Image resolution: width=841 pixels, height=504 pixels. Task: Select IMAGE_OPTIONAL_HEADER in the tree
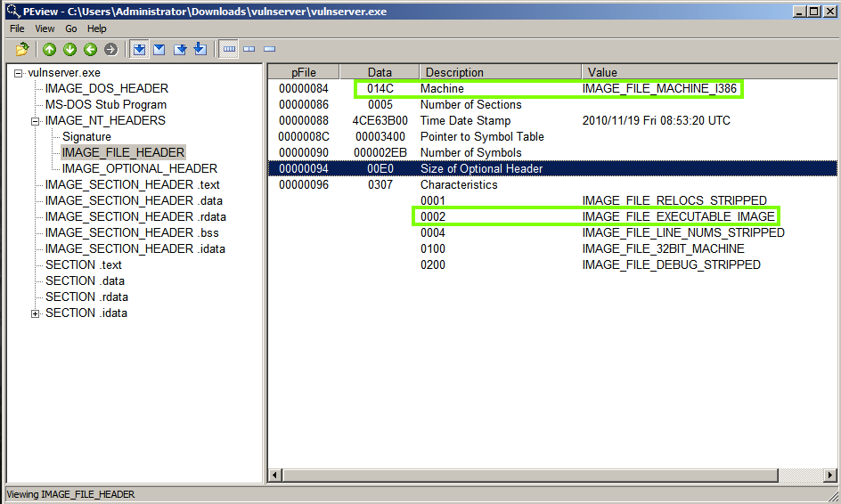tap(139, 168)
